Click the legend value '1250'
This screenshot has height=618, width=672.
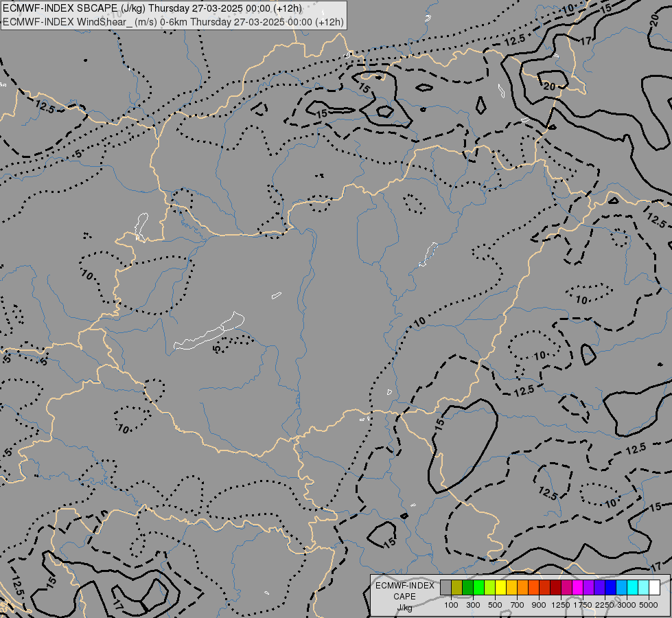tap(561, 605)
